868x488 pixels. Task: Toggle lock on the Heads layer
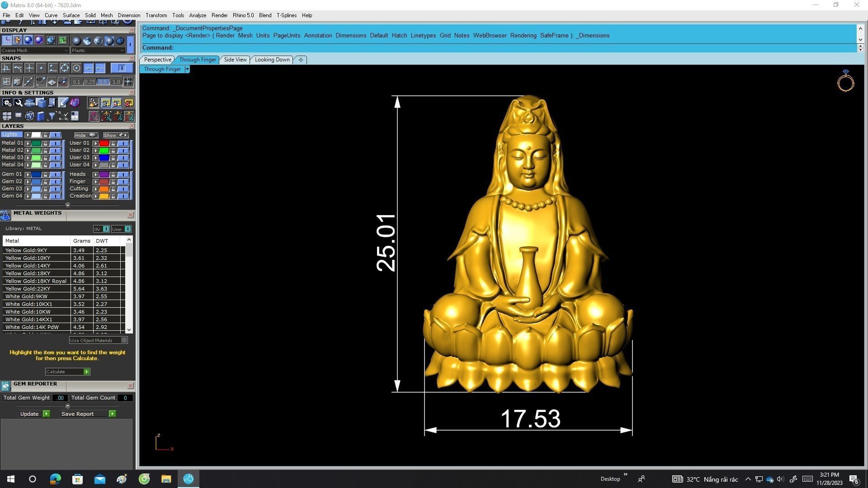pos(113,174)
